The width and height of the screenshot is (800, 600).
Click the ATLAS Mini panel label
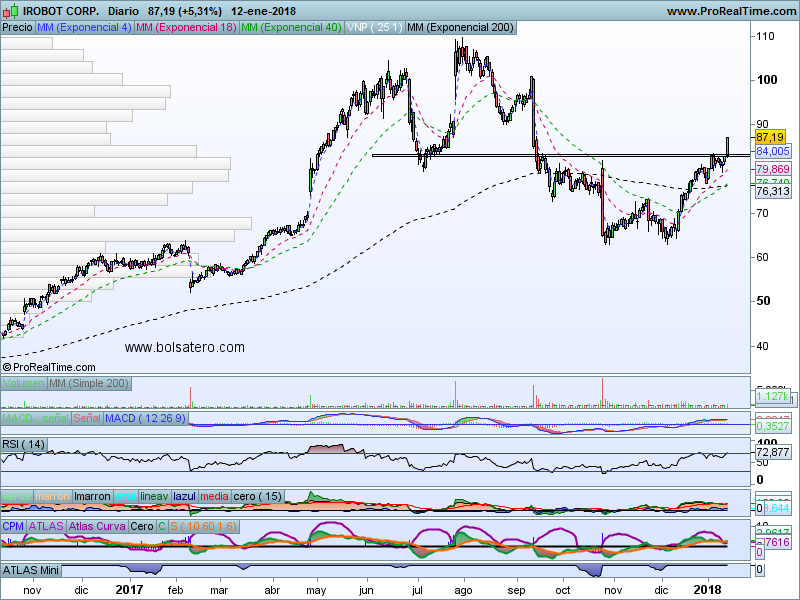point(31,570)
